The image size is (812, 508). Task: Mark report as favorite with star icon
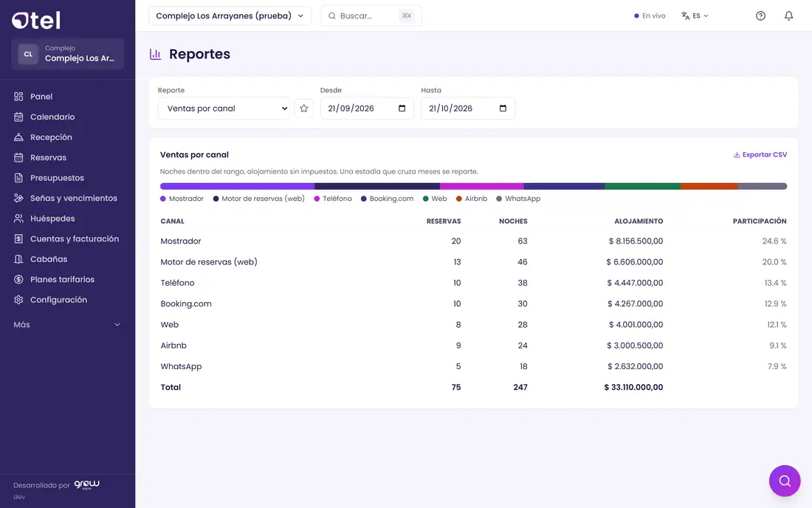[304, 109]
